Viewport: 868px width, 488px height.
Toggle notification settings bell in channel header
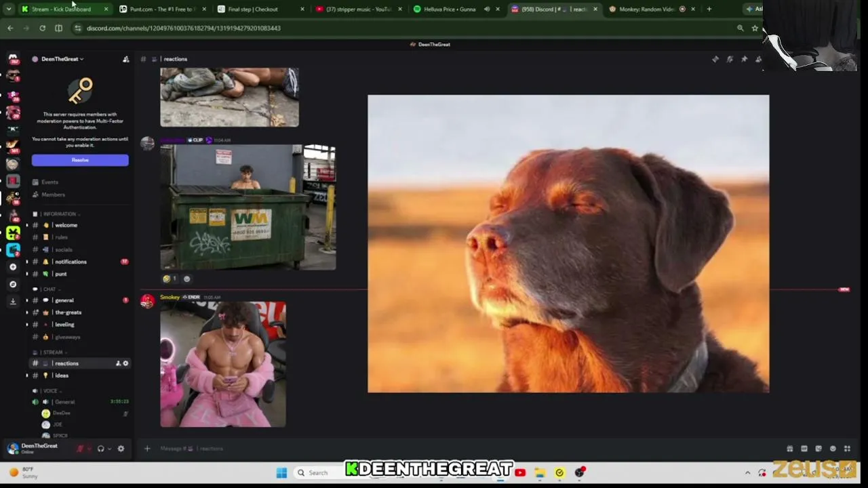730,59
